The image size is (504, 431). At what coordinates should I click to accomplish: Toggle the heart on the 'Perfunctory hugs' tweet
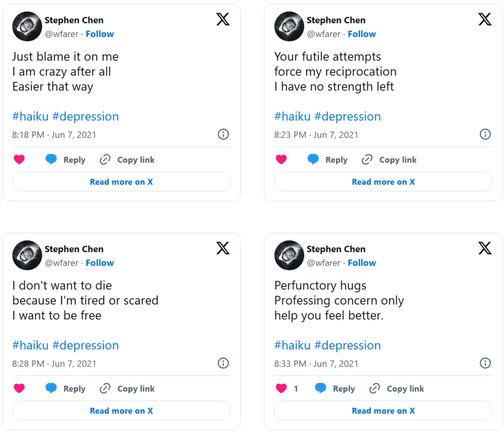(x=281, y=388)
